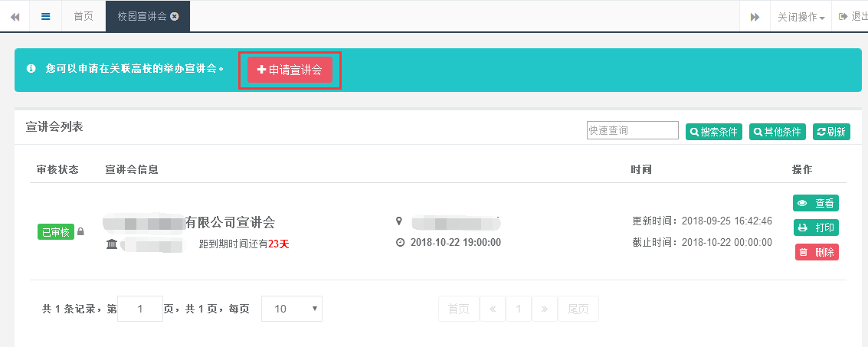Click the 快速查询 search input field
Image resolution: width=868 pixels, height=347 pixels.
pos(632,131)
